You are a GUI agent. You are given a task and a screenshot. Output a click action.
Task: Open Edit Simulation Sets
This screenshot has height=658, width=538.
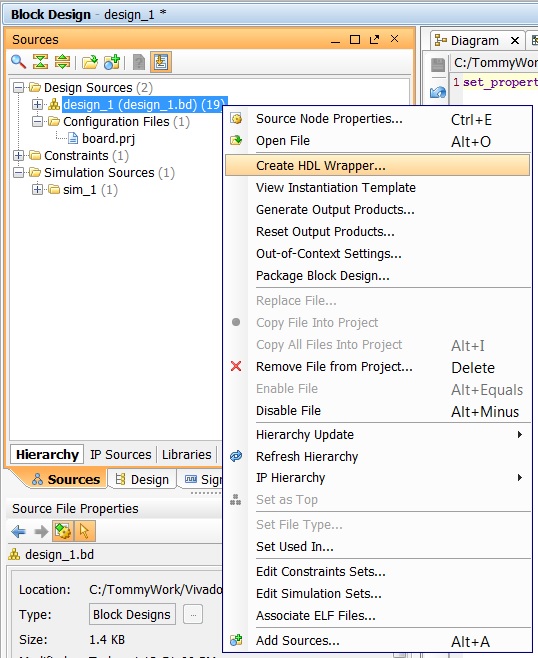click(x=378, y=594)
